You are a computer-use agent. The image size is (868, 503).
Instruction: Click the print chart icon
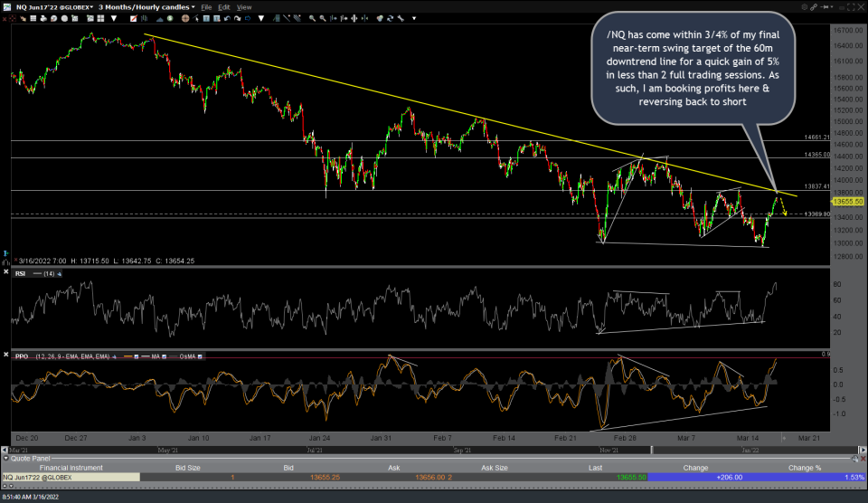[x=43, y=18]
